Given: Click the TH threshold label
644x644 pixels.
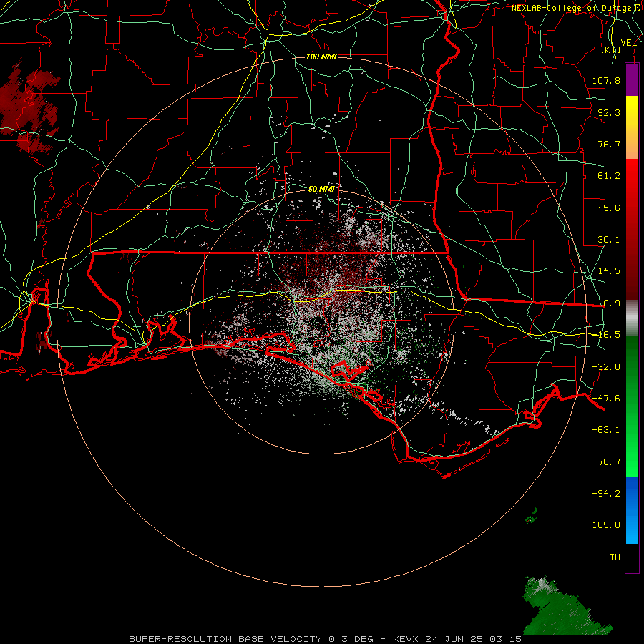Looking at the screenshot, I should pos(615,557).
